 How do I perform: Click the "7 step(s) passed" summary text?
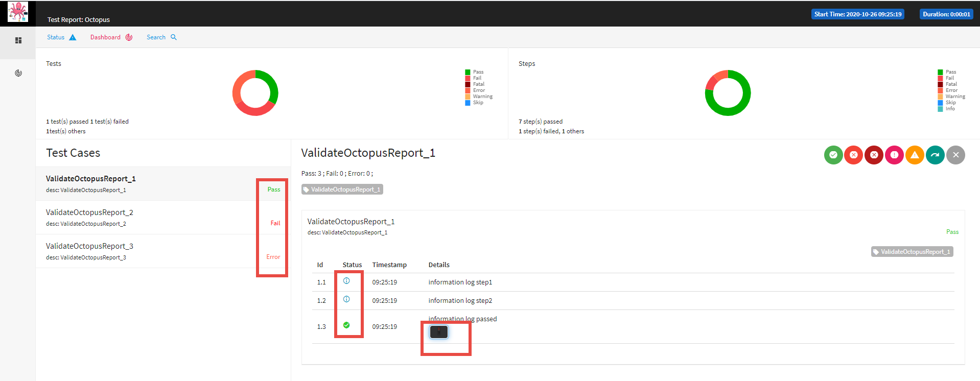click(541, 122)
